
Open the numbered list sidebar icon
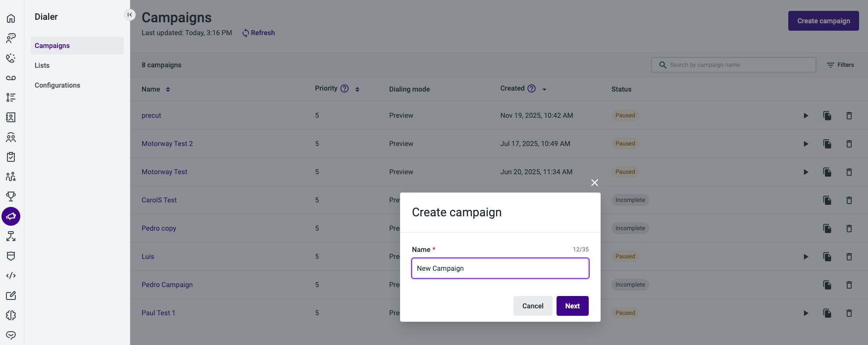click(x=11, y=98)
